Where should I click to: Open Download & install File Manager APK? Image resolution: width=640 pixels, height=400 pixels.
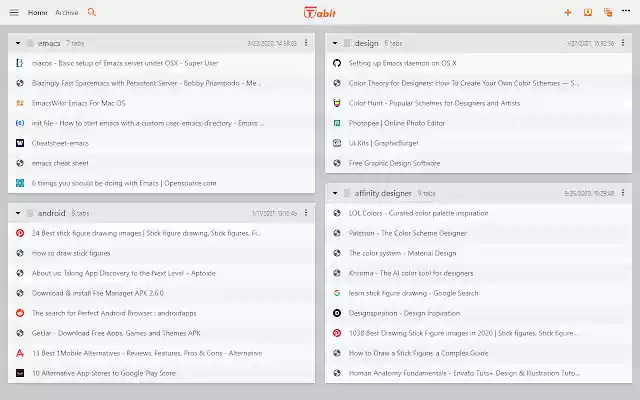pyautogui.click(x=98, y=293)
